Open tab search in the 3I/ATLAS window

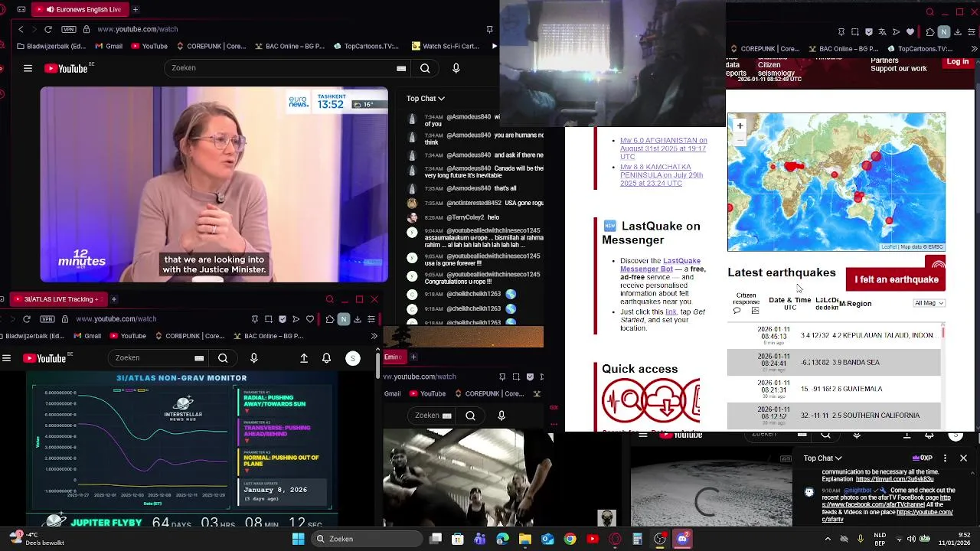tap(330, 299)
